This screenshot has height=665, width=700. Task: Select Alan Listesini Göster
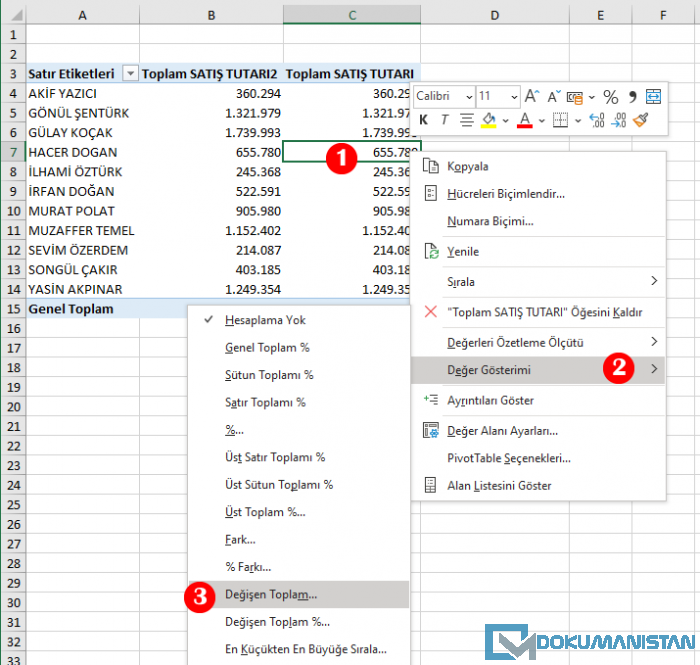[499, 486]
